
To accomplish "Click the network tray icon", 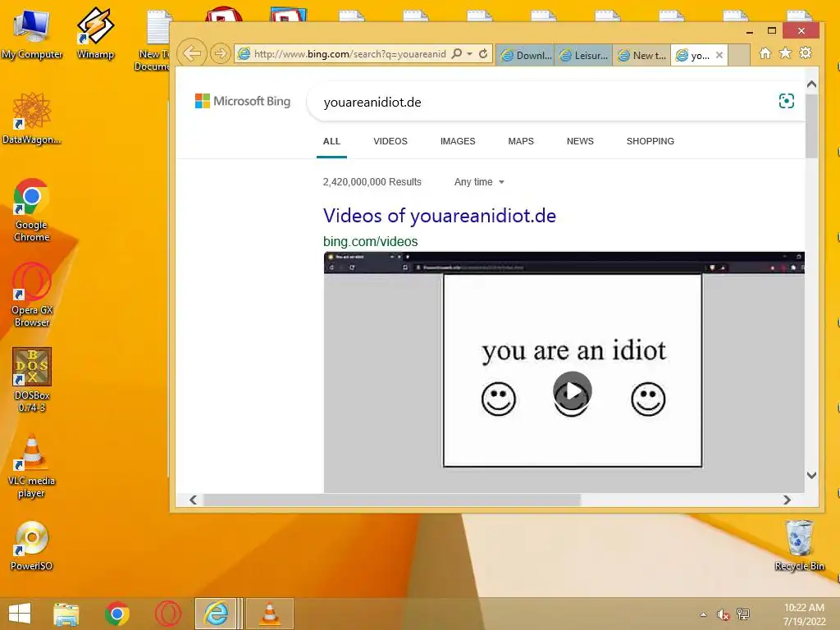I will click(743, 614).
